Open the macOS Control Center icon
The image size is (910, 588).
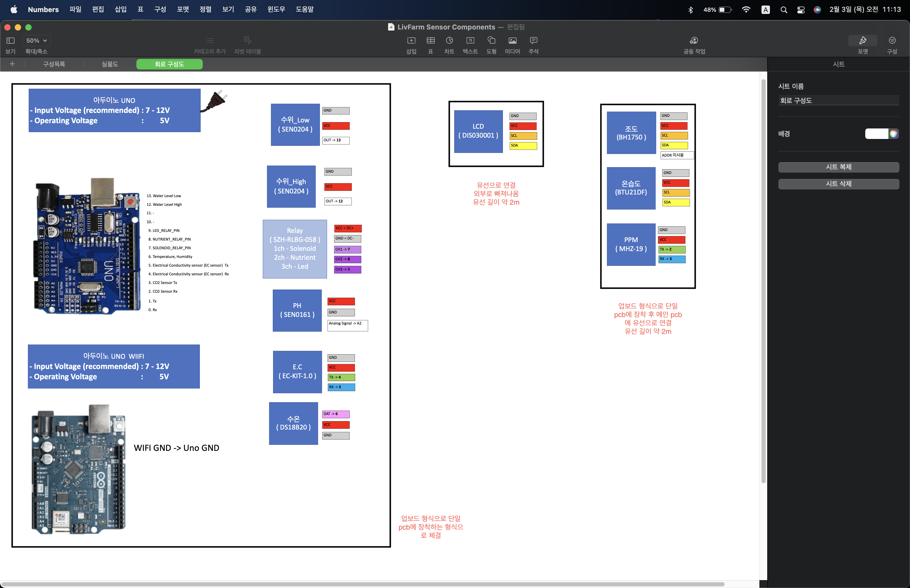(801, 10)
